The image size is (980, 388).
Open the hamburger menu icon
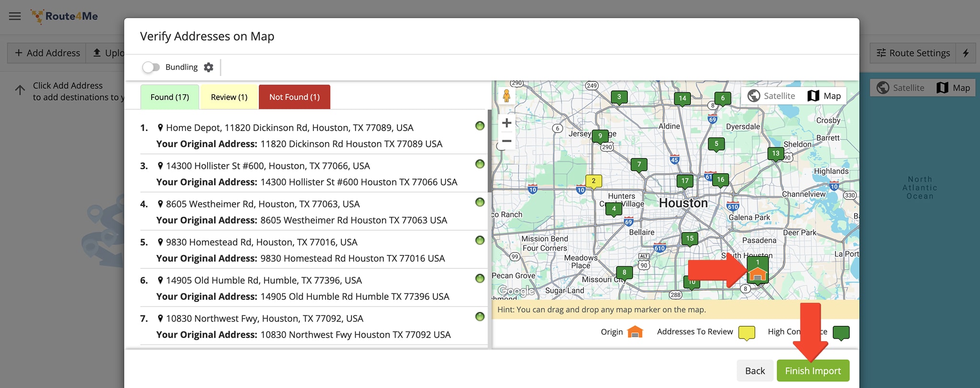[x=15, y=16]
